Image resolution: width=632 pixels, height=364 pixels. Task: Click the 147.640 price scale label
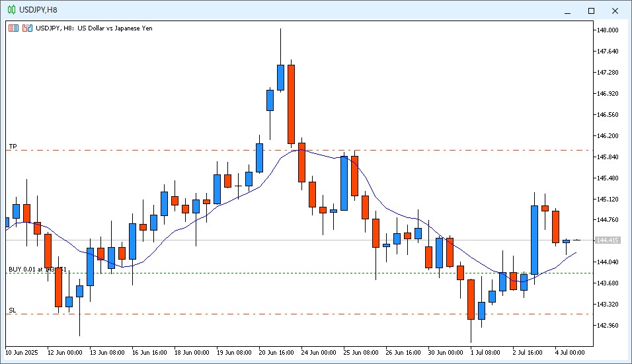click(608, 52)
